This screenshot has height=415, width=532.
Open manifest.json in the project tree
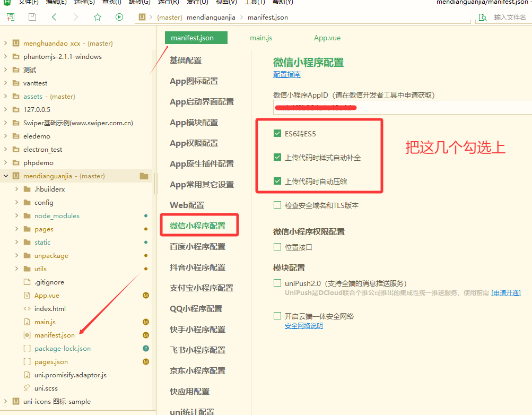click(54, 335)
